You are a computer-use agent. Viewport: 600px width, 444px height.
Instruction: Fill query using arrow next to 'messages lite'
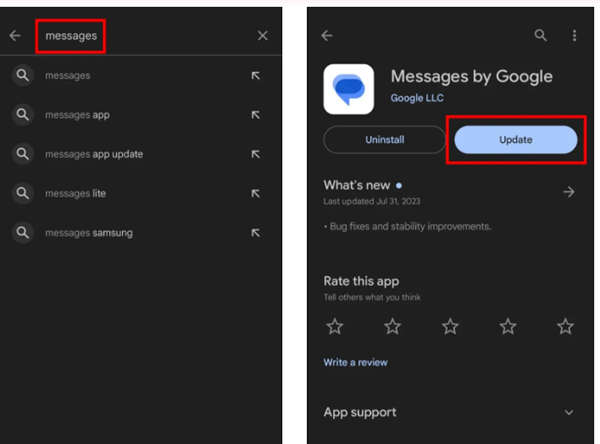click(256, 193)
